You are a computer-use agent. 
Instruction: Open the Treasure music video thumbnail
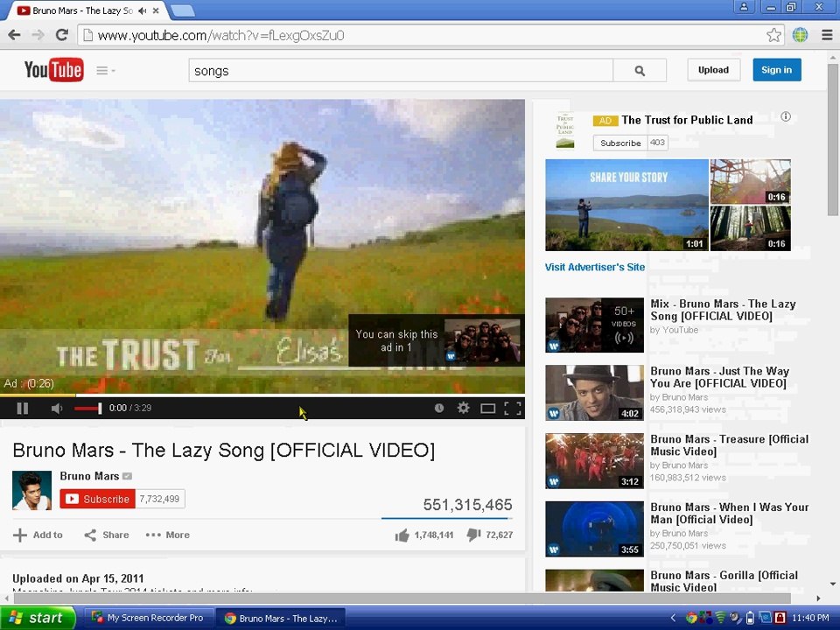click(x=594, y=461)
